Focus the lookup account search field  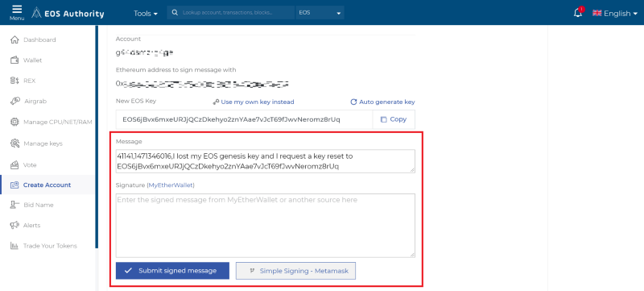(232, 13)
